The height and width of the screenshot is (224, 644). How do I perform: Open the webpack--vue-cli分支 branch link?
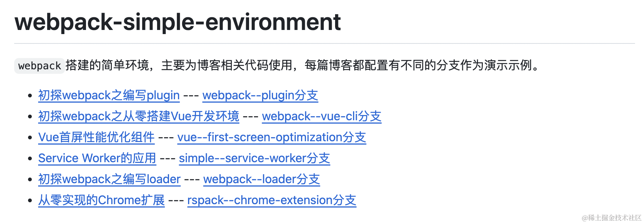coord(322,116)
